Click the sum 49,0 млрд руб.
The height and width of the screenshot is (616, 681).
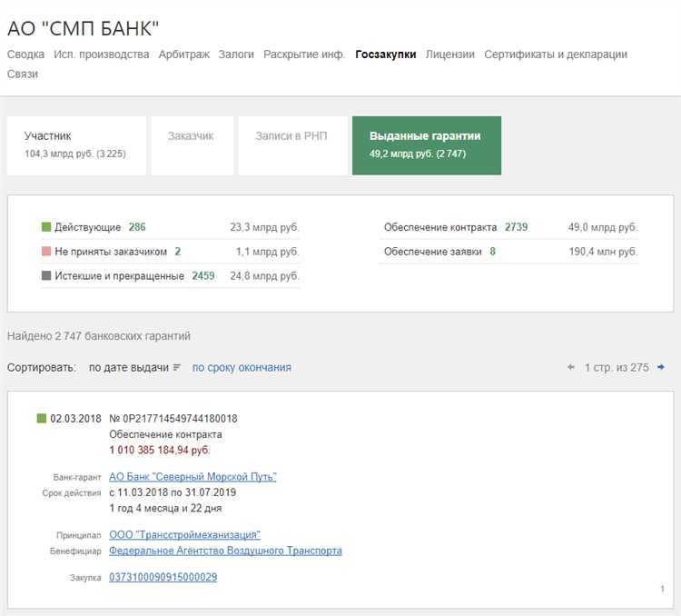point(603,227)
